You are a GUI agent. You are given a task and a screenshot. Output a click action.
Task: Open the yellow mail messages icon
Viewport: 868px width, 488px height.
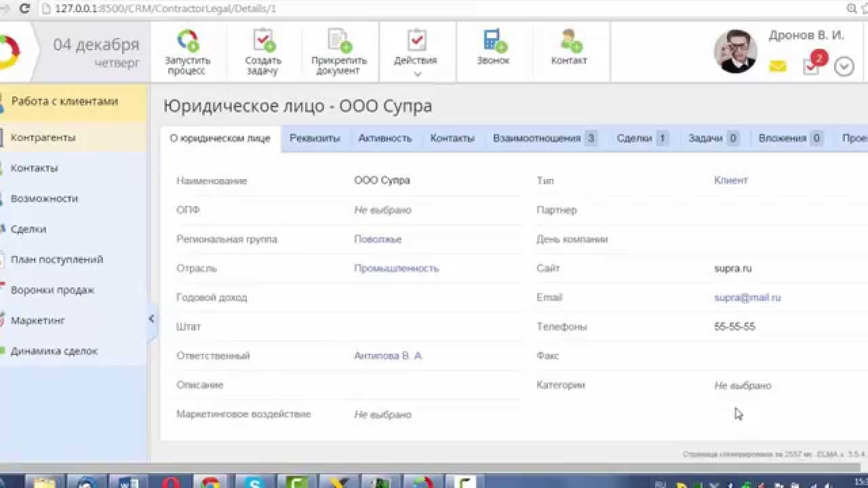click(778, 66)
